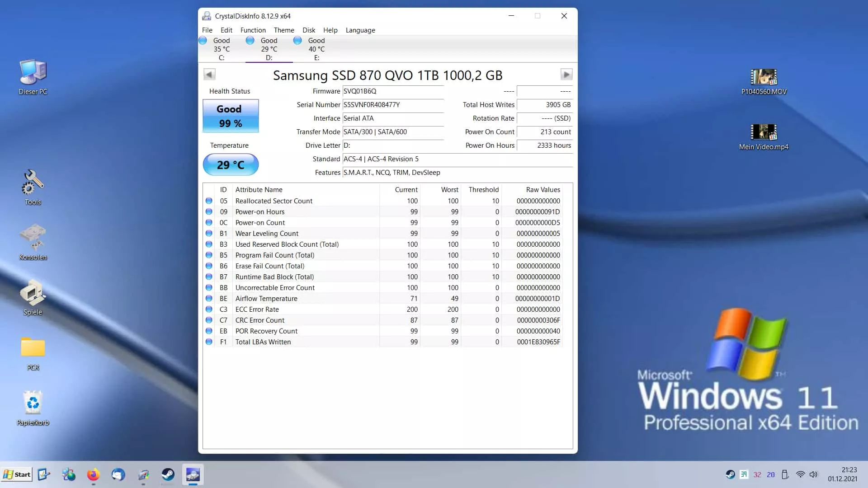Click status dot of Wear Leveling Count
This screenshot has height=488, width=868.
pos(209,233)
